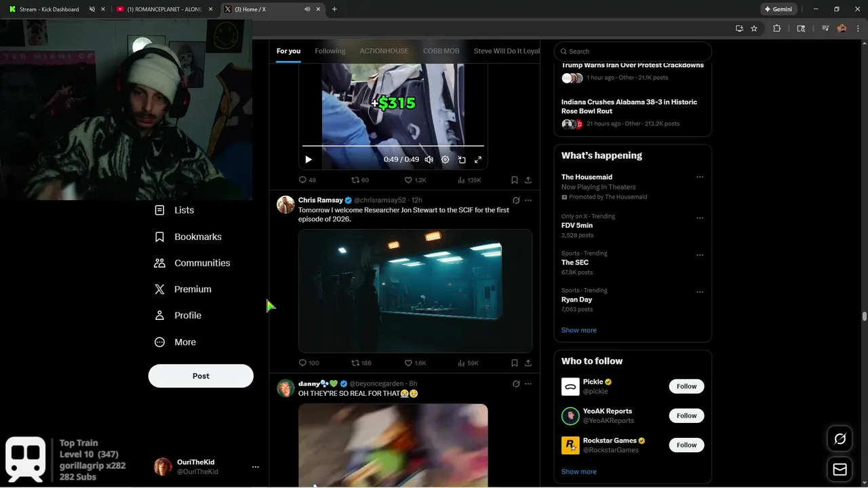Toggle picture-in-picture on the video

462,159
